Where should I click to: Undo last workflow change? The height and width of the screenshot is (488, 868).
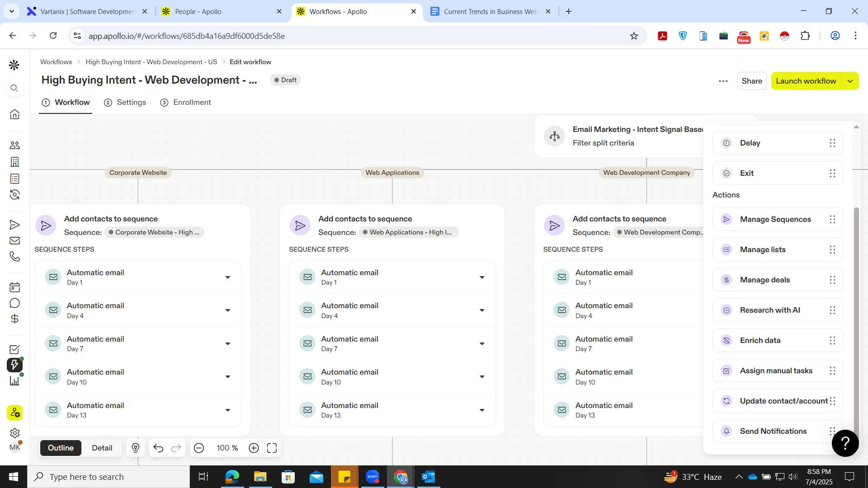pyautogui.click(x=158, y=448)
